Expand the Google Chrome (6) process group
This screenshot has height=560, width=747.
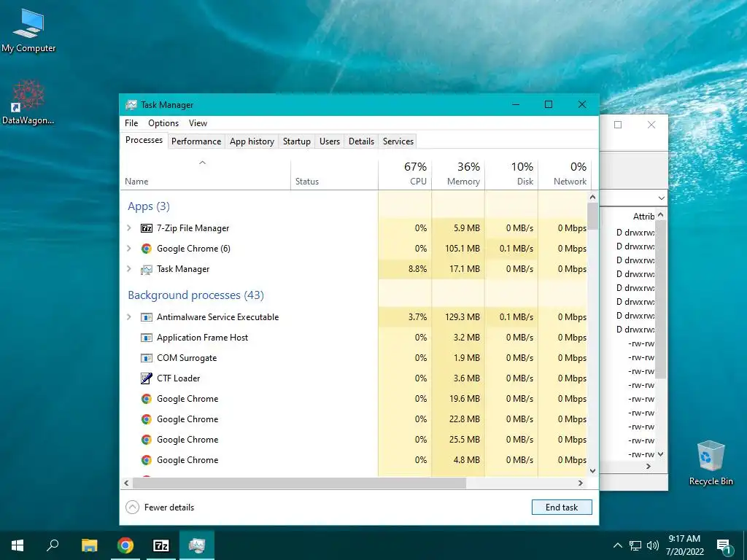click(128, 249)
